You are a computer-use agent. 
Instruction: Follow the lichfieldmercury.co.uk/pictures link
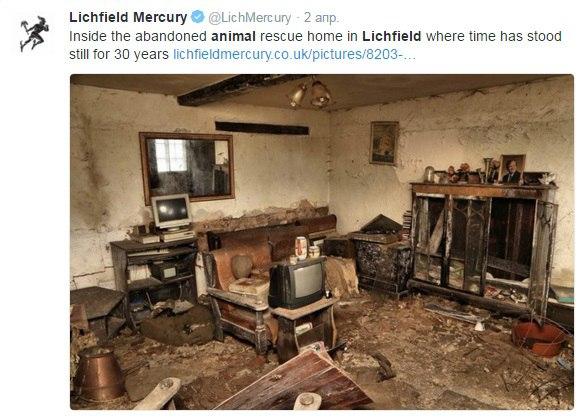click(x=294, y=54)
